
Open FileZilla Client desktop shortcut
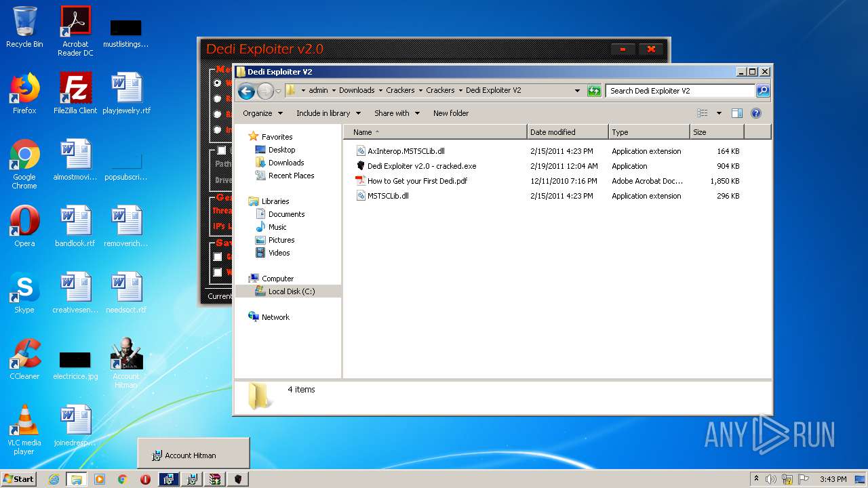click(x=75, y=94)
